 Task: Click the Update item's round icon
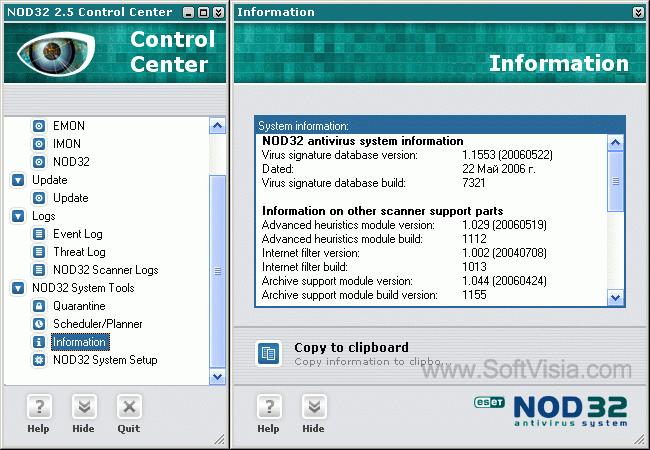point(39,198)
